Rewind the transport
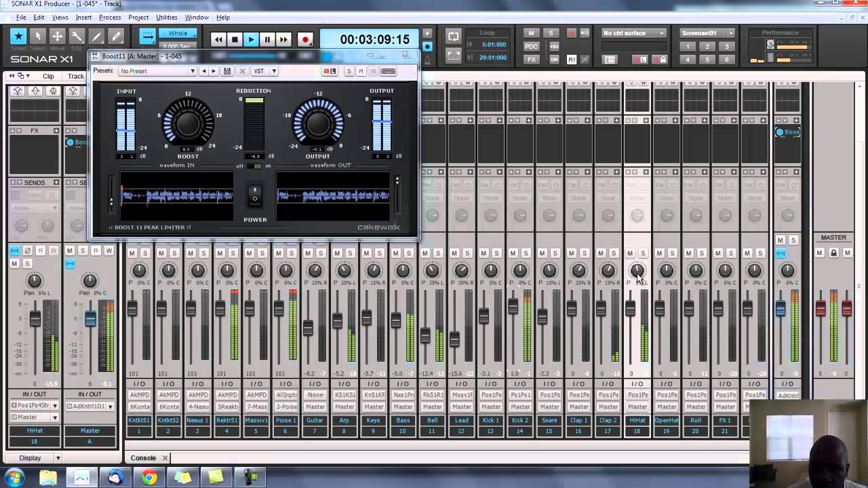The height and width of the screenshot is (488, 868). [218, 39]
